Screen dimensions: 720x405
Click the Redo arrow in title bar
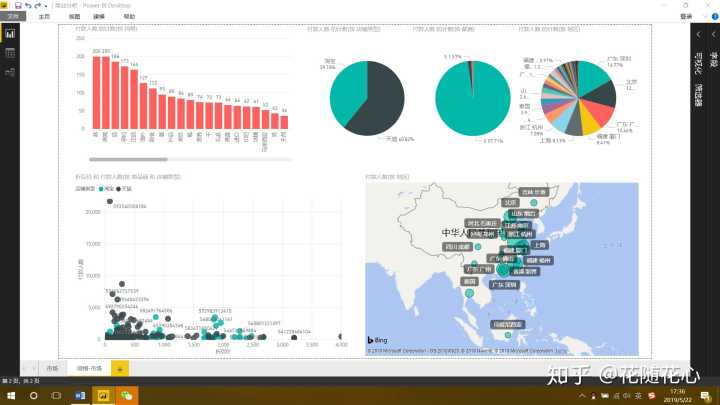(38, 5)
